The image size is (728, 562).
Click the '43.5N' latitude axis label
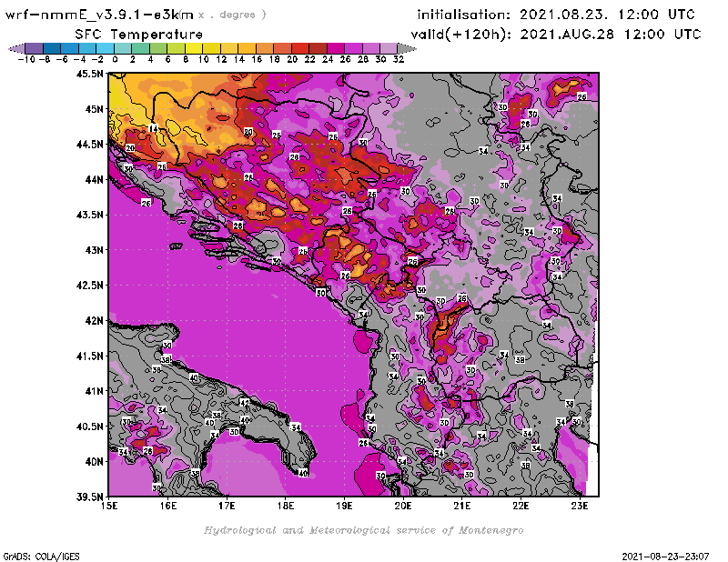click(x=90, y=215)
